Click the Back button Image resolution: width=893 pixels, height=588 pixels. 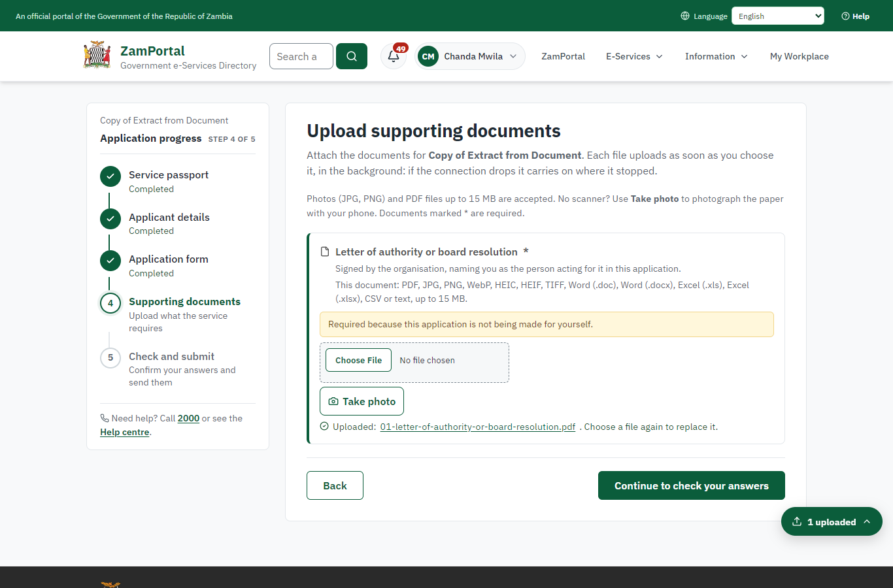tap(335, 485)
